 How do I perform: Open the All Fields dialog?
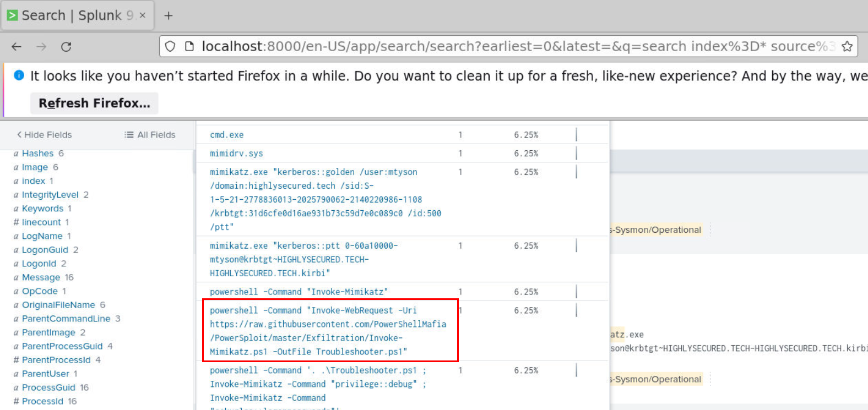point(150,135)
